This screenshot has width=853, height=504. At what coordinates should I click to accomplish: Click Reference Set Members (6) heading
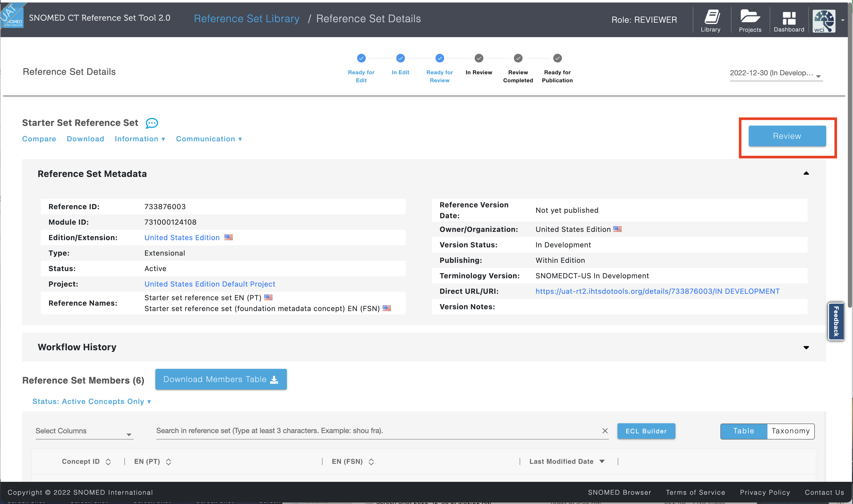click(83, 380)
